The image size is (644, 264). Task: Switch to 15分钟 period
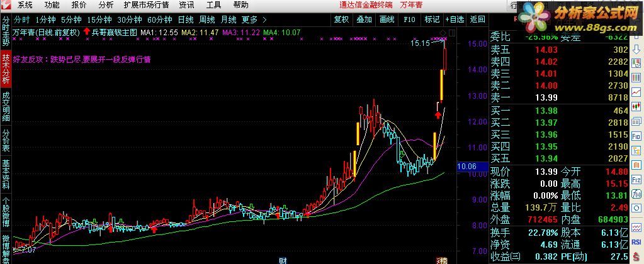tap(99, 19)
